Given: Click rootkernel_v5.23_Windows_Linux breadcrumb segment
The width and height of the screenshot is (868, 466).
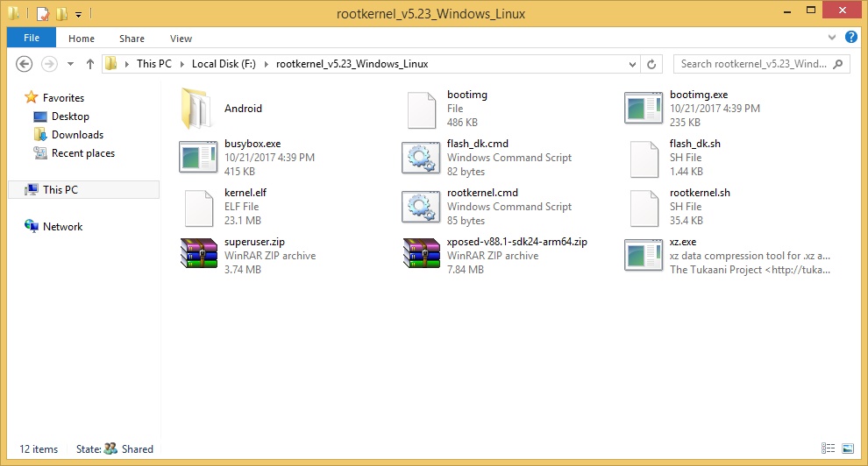Looking at the screenshot, I should click(x=352, y=64).
